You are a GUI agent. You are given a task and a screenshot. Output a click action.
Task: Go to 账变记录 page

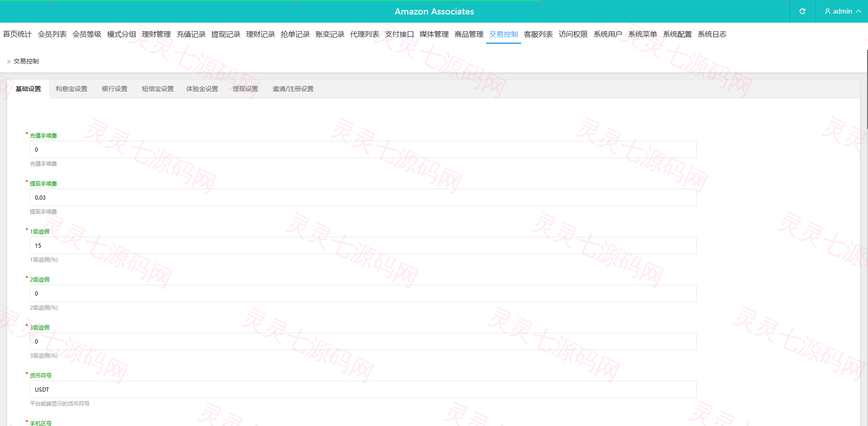coord(330,34)
